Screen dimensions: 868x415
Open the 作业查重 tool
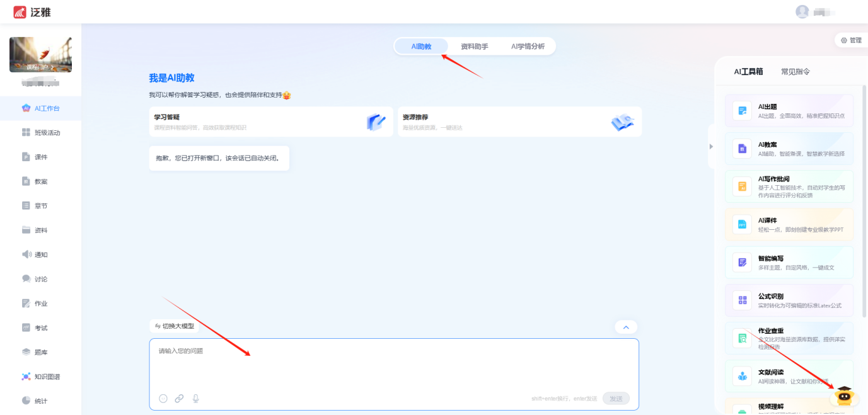[789, 338]
